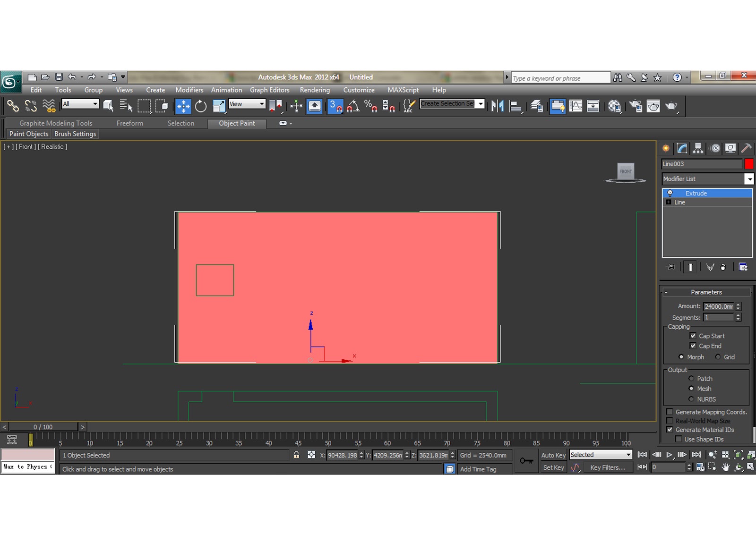The width and height of the screenshot is (756, 534).
Task: Click the Line003 object color swatch
Action: click(x=748, y=164)
